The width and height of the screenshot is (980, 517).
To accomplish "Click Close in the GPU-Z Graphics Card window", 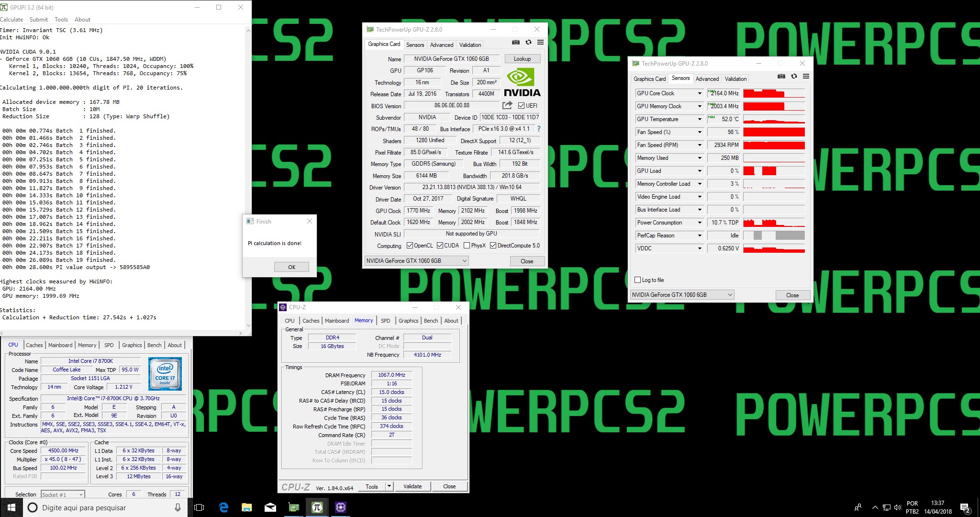I will pyautogui.click(x=527, y=261).
